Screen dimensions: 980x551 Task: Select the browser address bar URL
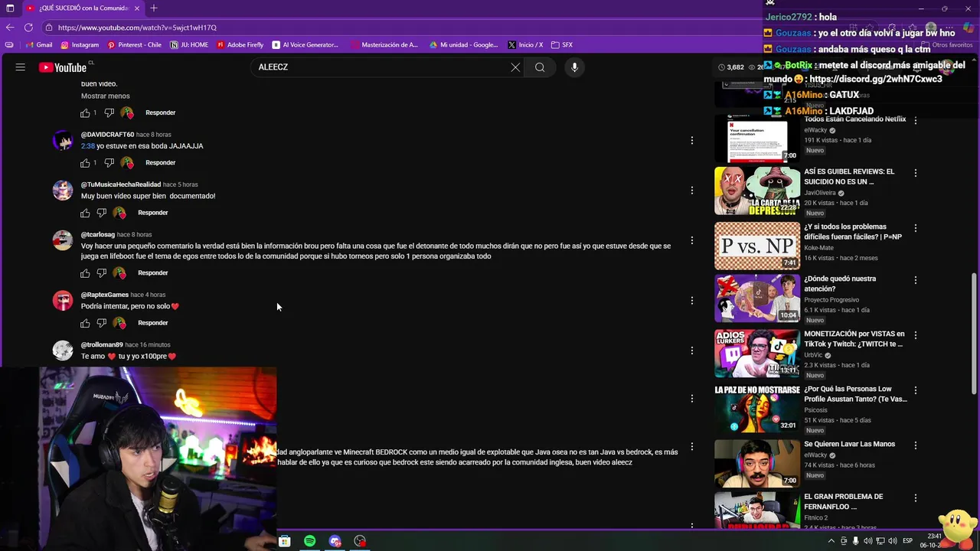137,28
